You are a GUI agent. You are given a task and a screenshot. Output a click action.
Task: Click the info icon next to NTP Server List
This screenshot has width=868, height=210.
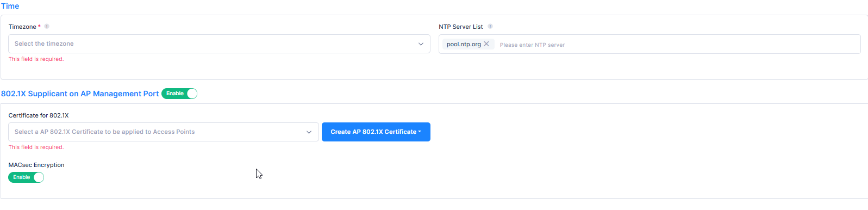click(490, 26)
